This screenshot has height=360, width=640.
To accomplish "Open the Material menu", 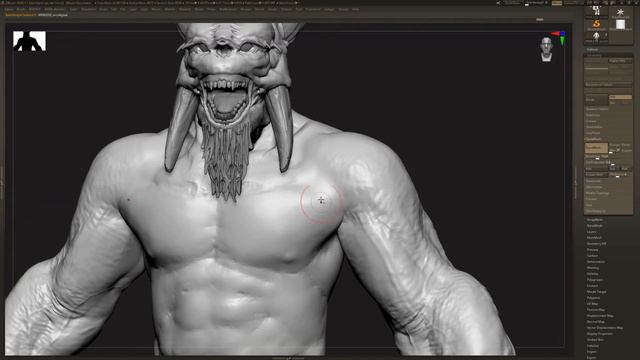I will [x=184, y=9].
